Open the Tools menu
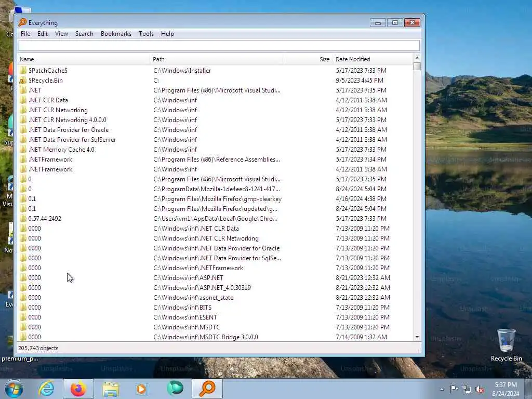532x399 pixels. pos(146,34)
